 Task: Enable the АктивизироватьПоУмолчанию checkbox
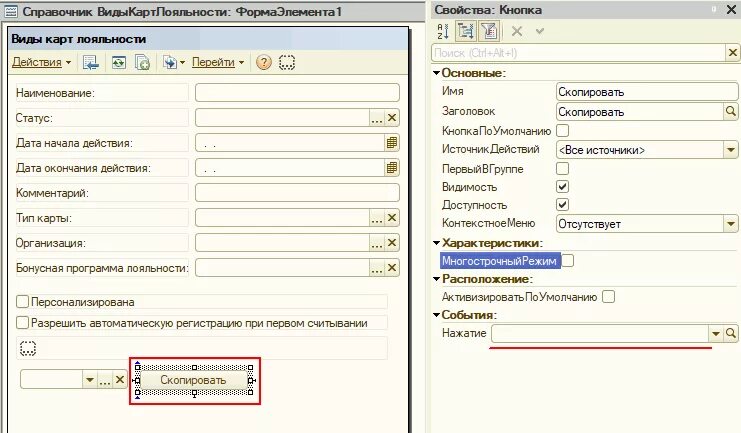(x=609, y=297)
